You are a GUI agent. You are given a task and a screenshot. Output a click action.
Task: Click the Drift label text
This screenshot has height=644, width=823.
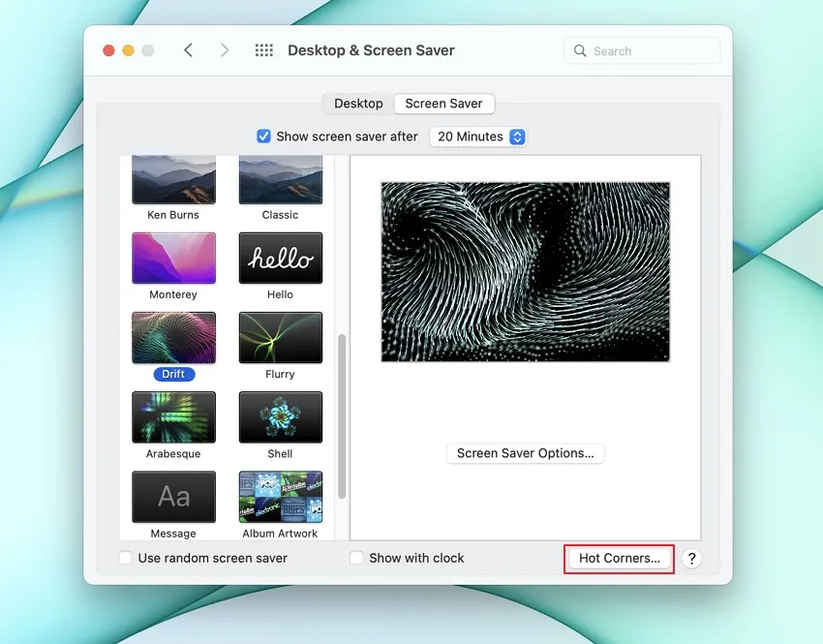(173, 374)
